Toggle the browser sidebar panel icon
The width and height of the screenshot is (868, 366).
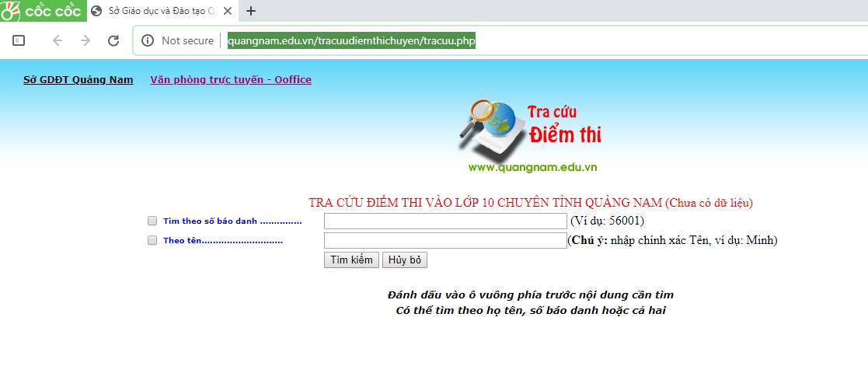tap(19, 40)
